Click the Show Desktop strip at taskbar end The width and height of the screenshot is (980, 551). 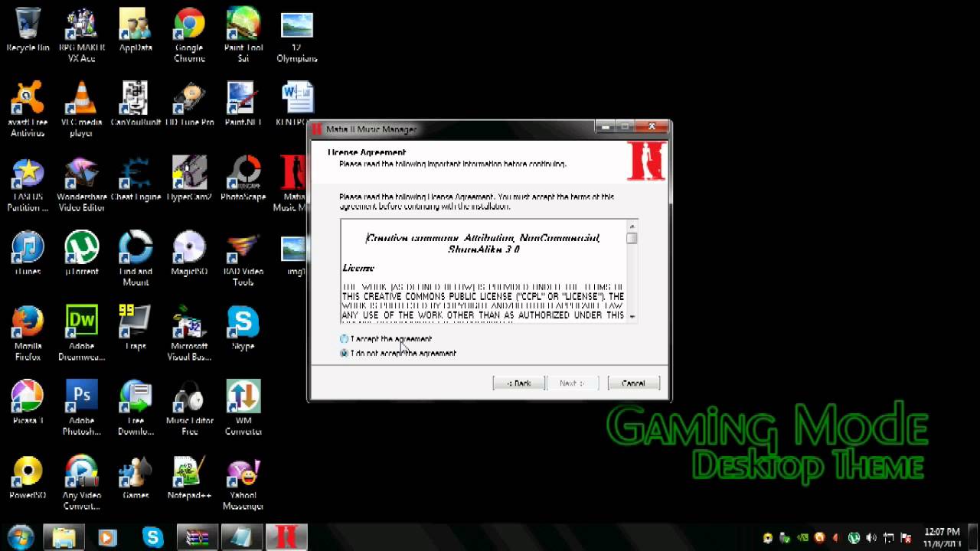(975, 537)
